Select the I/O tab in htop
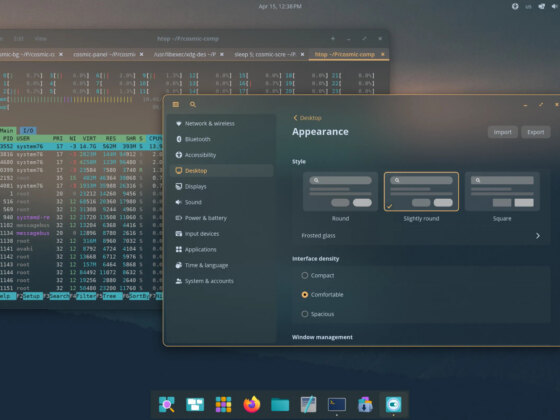The height and width of the screenshot is (420, 560). coord(28,131)
